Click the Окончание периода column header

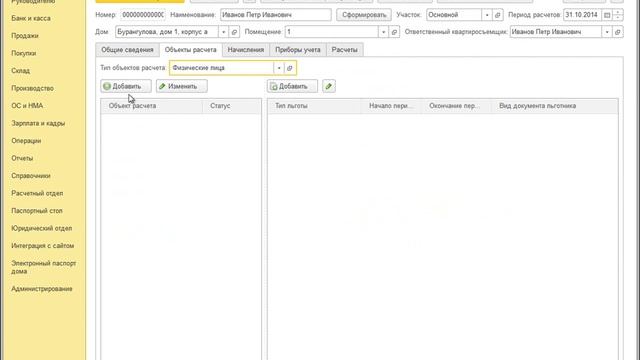point(456,106)
